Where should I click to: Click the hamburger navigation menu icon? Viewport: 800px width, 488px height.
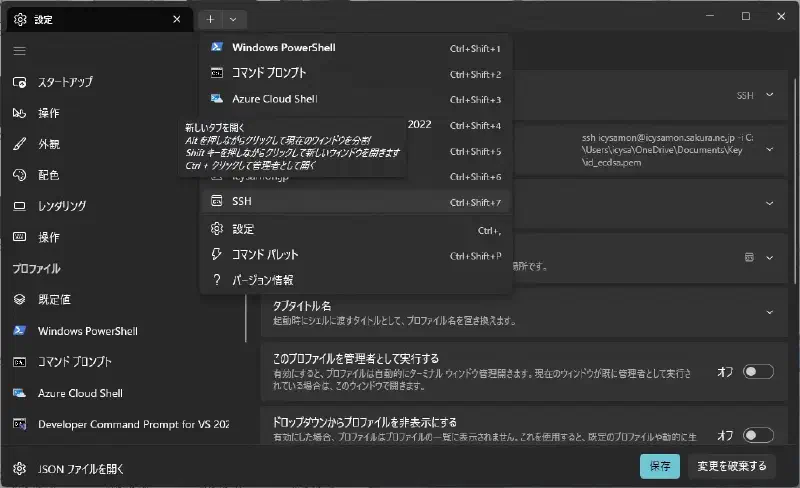point(19,51)
